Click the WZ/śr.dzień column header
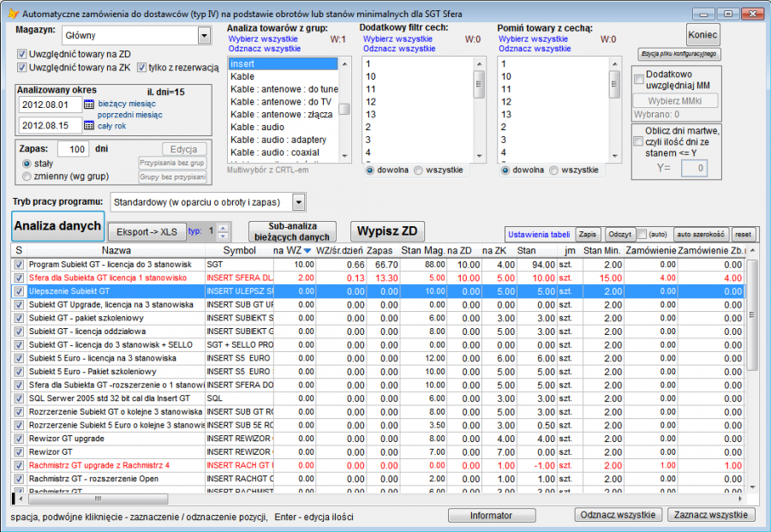The height and width of the screenshot is (532, 771). point(339,250)
